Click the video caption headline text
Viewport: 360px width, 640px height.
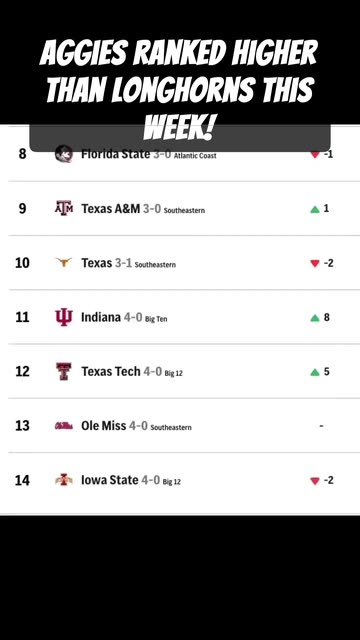(x=180, y=89)
